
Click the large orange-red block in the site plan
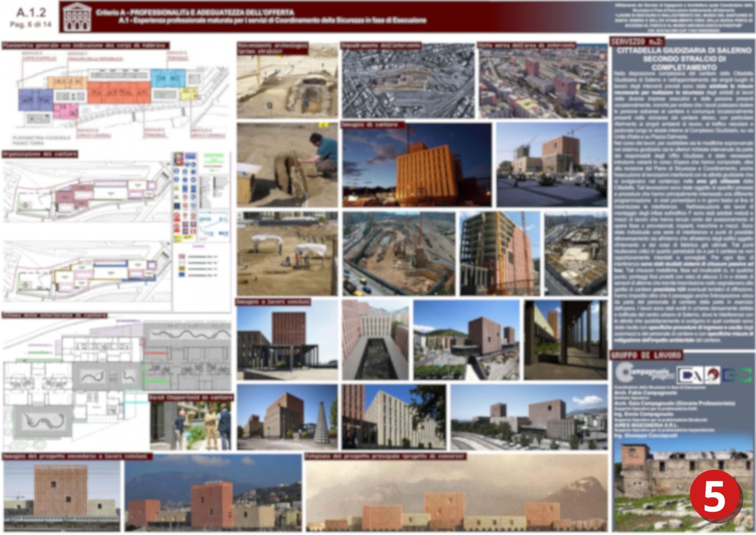point(119,92)
